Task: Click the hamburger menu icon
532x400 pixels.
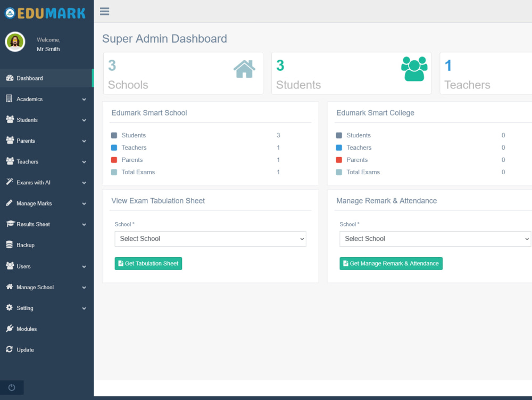Action: coord(104,12)
